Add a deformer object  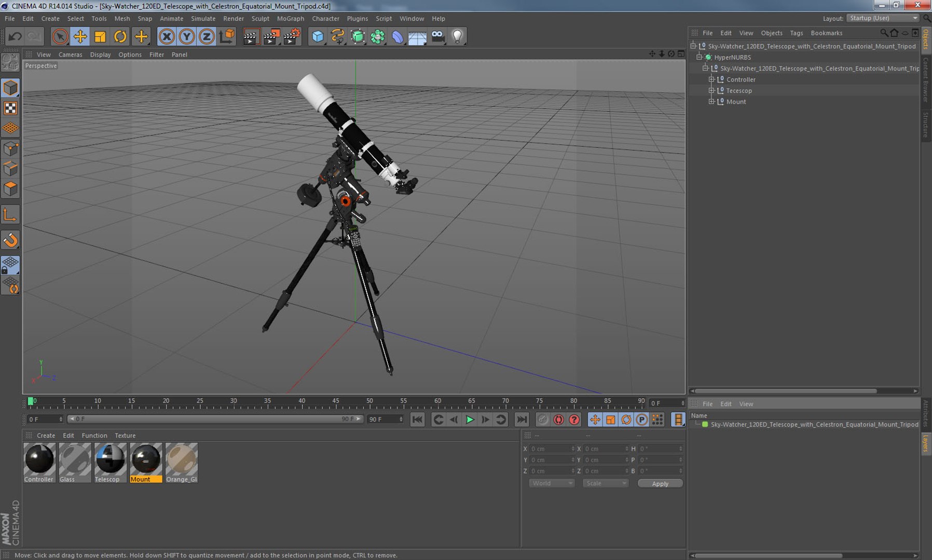398,36
